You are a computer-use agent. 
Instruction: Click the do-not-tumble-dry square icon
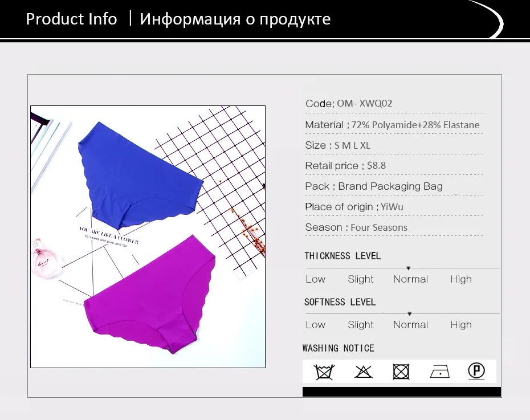(401, 372)
